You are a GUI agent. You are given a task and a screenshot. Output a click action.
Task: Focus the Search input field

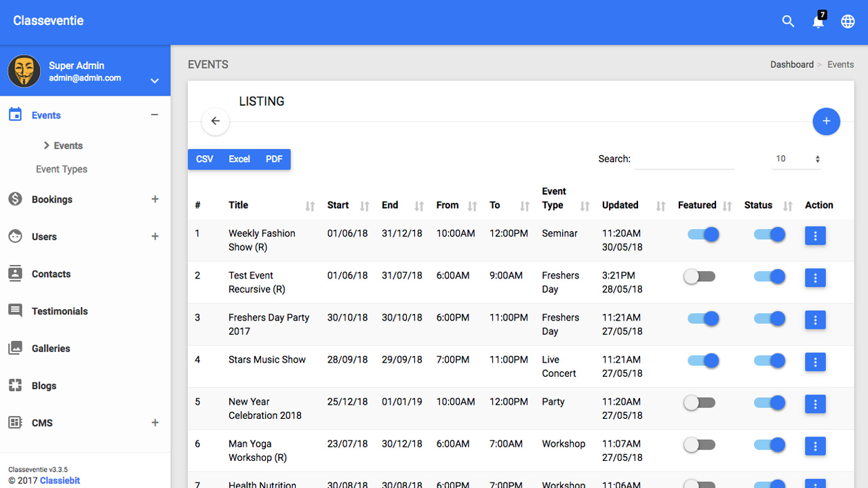(685, 159)
